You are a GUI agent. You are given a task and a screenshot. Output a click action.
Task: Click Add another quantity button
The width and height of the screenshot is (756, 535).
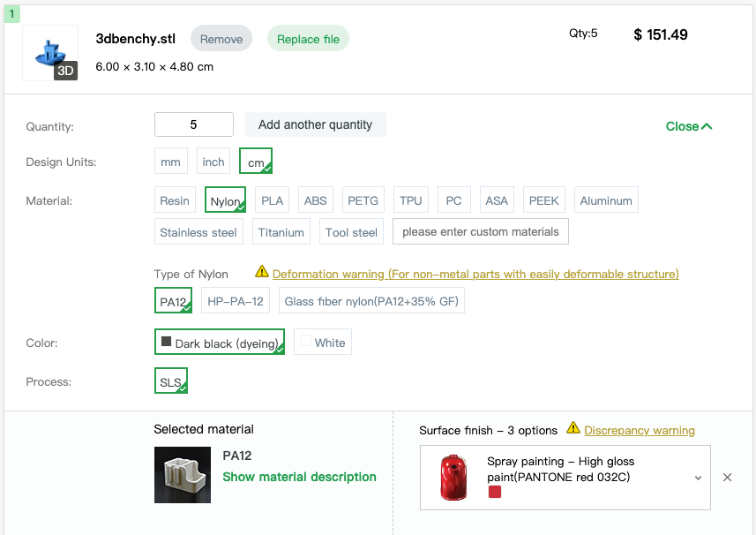pos(315,124)
